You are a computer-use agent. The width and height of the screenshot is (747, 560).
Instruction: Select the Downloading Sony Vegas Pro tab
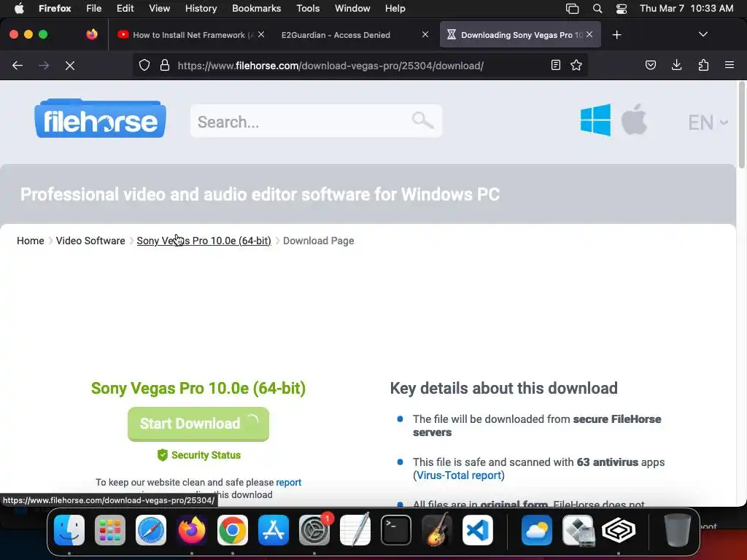(520, 35)
